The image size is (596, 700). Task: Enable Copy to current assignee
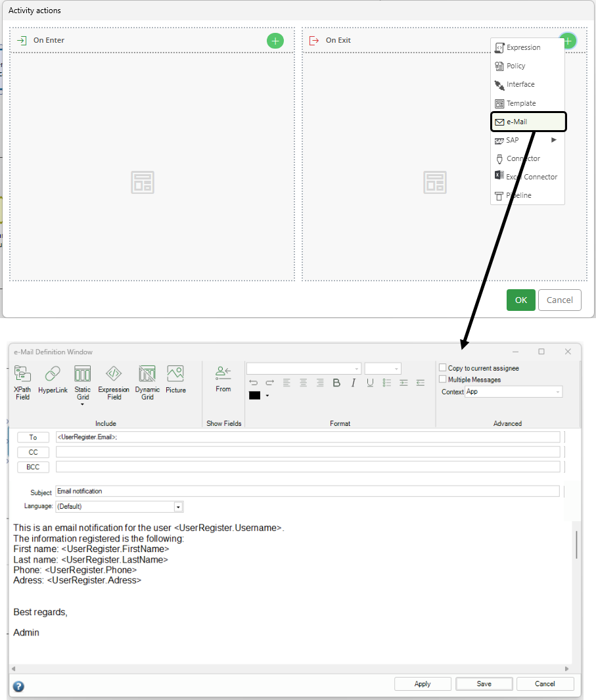tap(443, 367)
